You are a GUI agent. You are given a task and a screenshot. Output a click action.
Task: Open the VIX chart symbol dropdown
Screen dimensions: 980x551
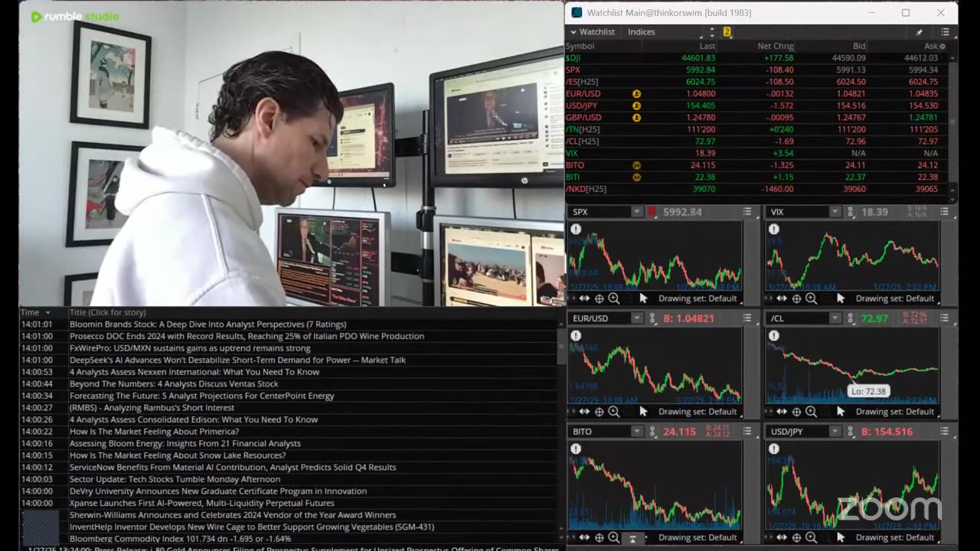click(835, 212)
